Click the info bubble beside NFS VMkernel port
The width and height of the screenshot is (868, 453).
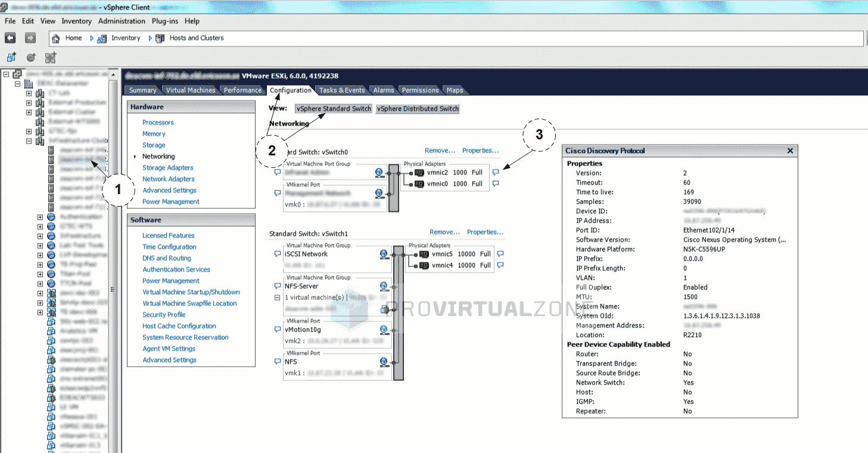(x=277, y=362)
